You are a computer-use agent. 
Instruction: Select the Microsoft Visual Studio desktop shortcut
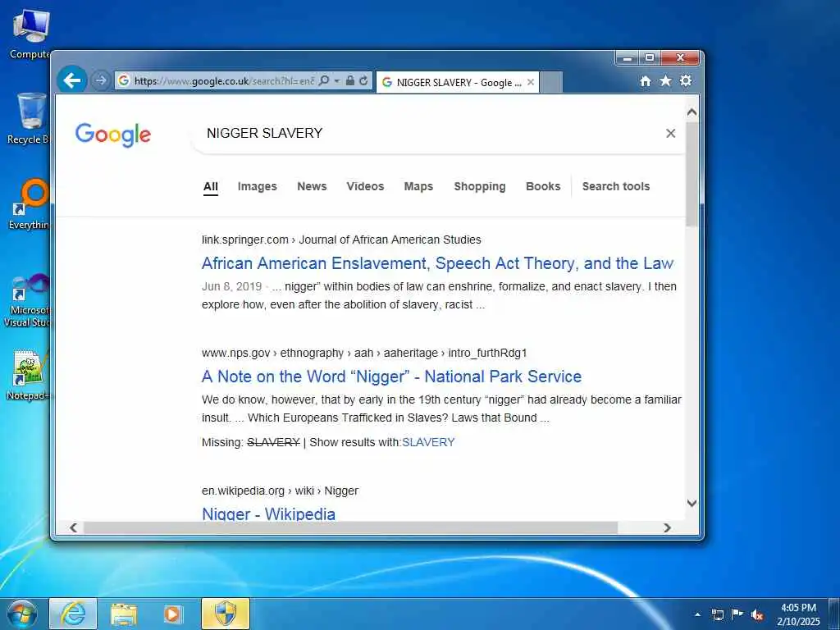coord(28,300)
